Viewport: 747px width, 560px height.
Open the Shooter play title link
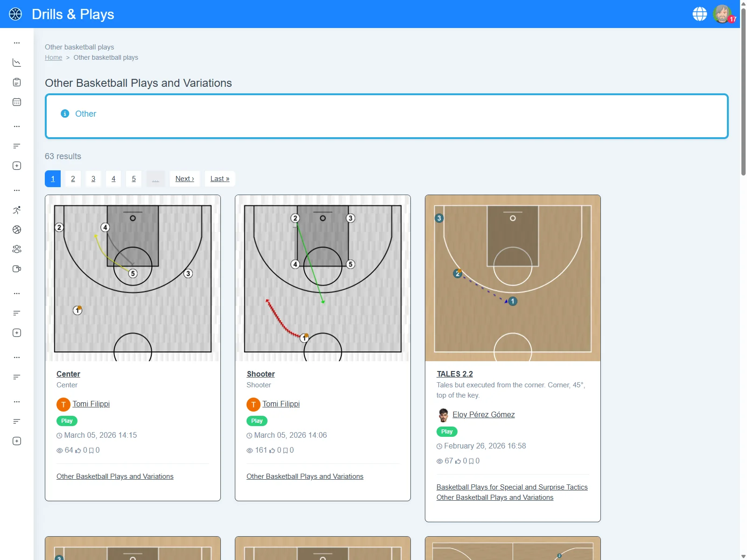[261, 374]
